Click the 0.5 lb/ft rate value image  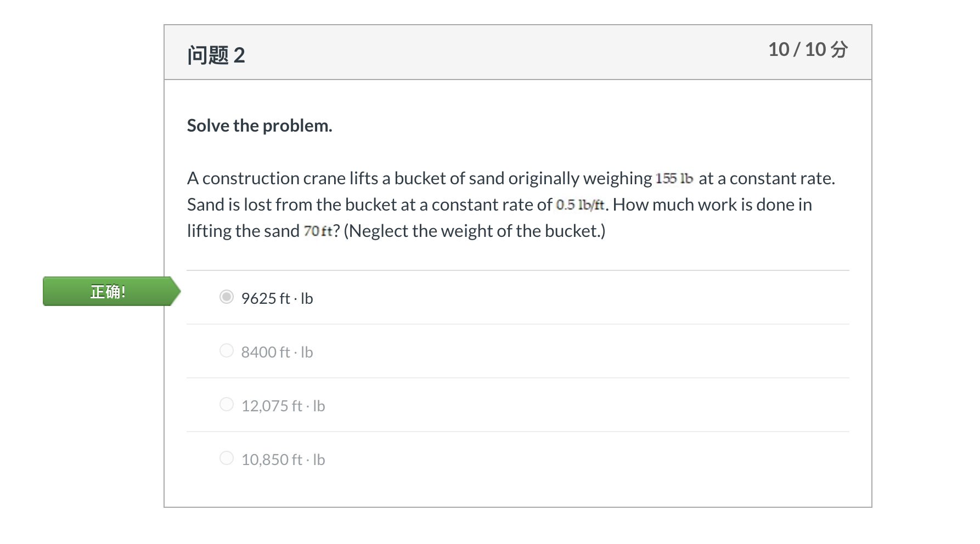(x=580, y=205)
